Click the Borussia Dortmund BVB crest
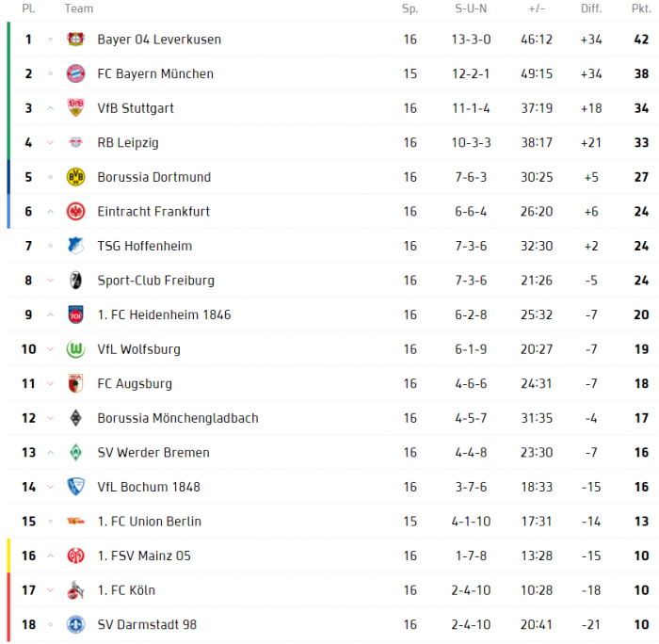This screenshot has width=659, height=644. tap(75, 177)
